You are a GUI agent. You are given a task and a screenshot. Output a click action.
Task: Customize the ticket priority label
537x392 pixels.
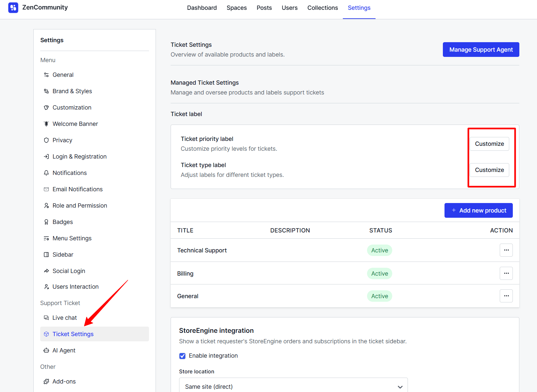pos(489,144)
